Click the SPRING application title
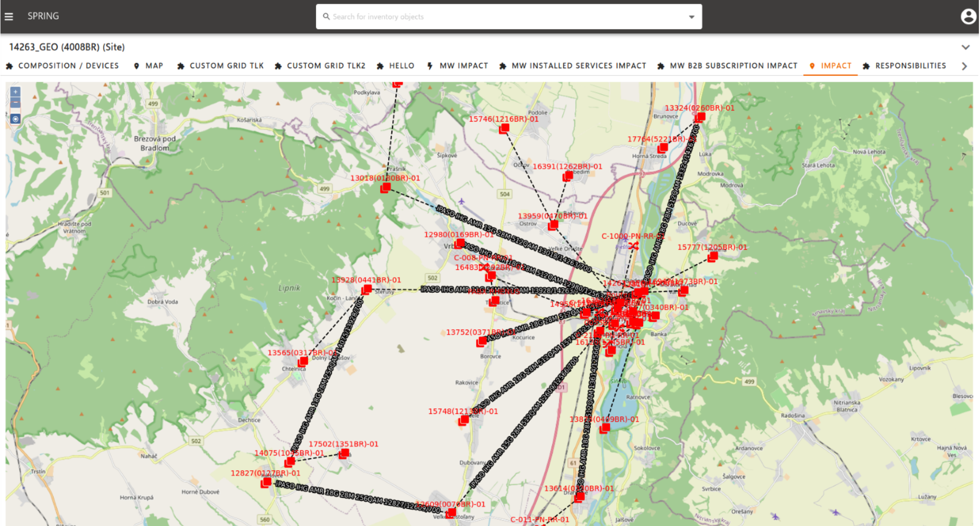The height and width of the screenshot is (526, 980). click(43, 16)
